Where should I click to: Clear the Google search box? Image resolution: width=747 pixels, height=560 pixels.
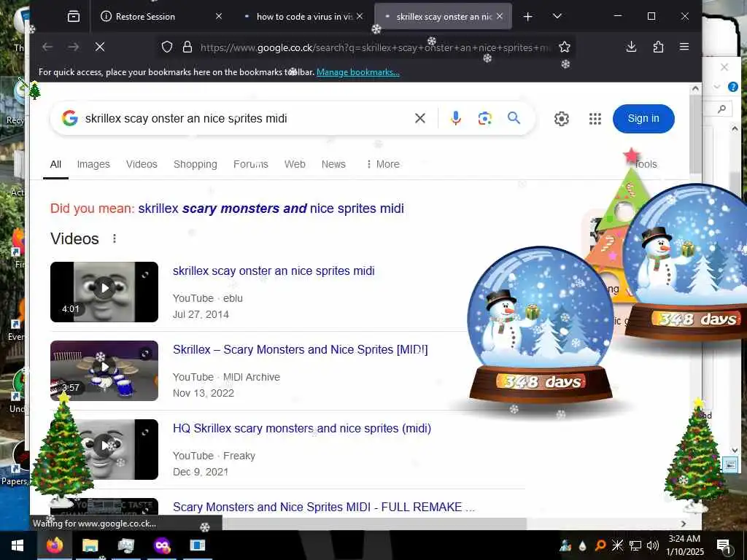(419, 118)
